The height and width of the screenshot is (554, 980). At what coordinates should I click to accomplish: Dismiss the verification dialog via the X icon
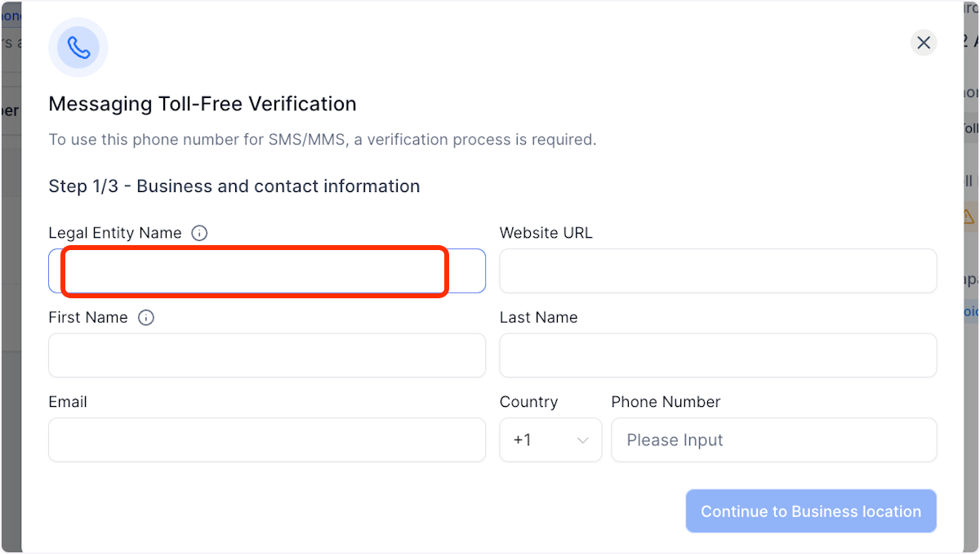click(924, 42)
